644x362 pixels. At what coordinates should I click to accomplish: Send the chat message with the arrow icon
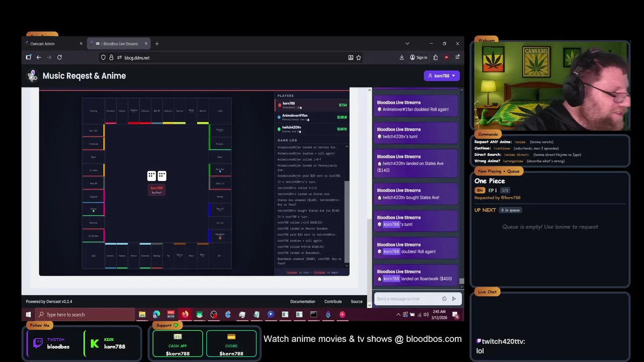pos(454,299)
